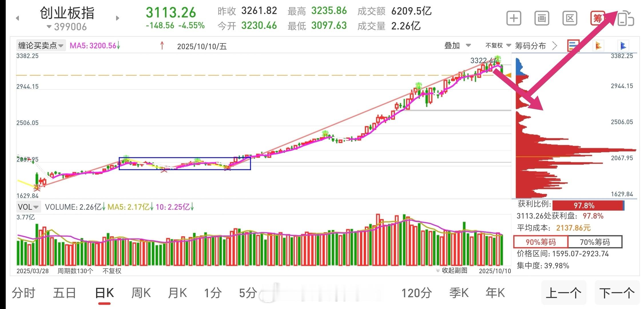Click the 上一个 previous button
Screen dimensions: 644x309
tap(563, 293)
